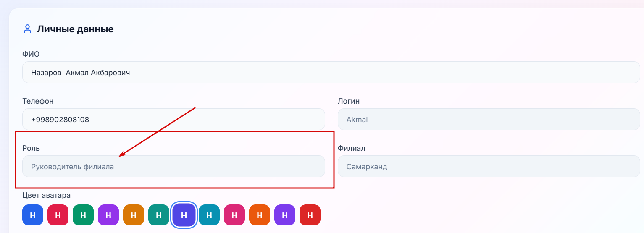The width and height of the screenshot is (644, 233).
Task: Choose the amber avatar color swatch
Action: [x=134, y=215]
